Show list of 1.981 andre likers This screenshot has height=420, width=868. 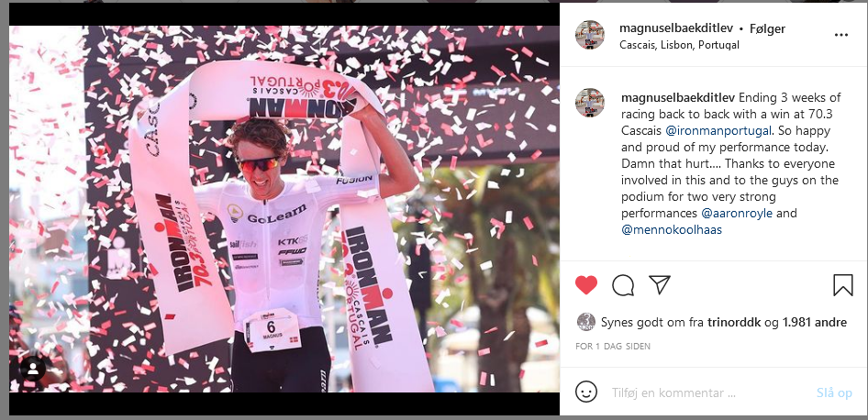814,322
